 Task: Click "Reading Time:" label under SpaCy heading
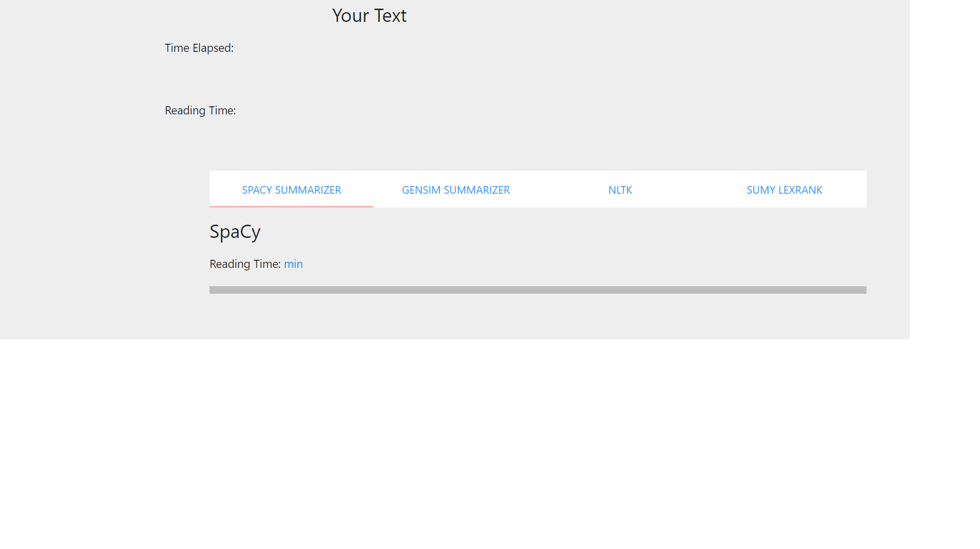[x=245, y=264]
